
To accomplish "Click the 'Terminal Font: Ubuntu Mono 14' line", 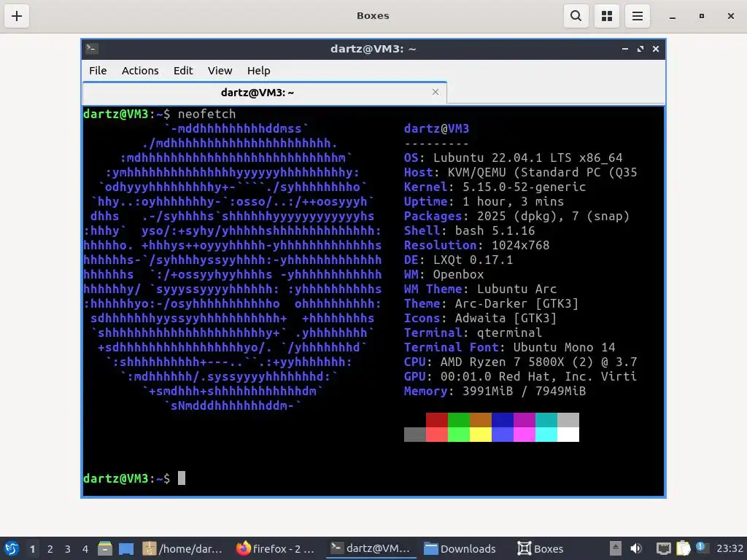I will 510,347.
